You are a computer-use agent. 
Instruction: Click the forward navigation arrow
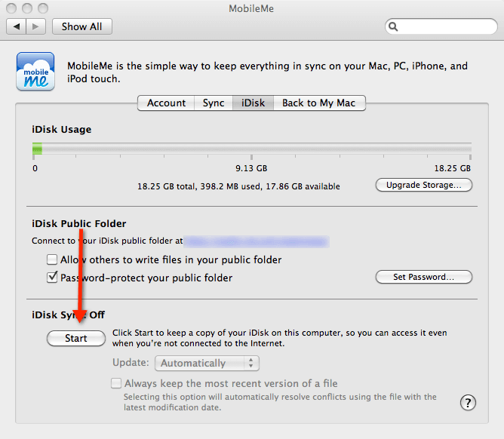36,26
